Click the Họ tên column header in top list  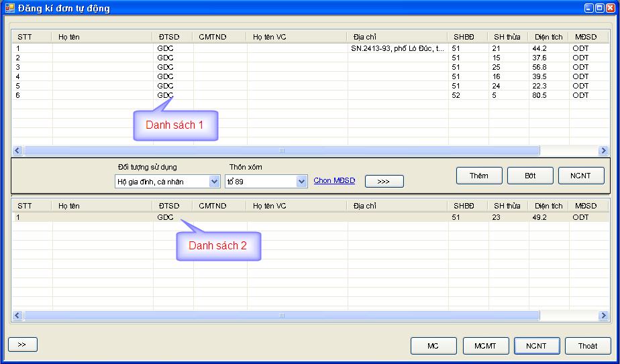coord(102,37)
